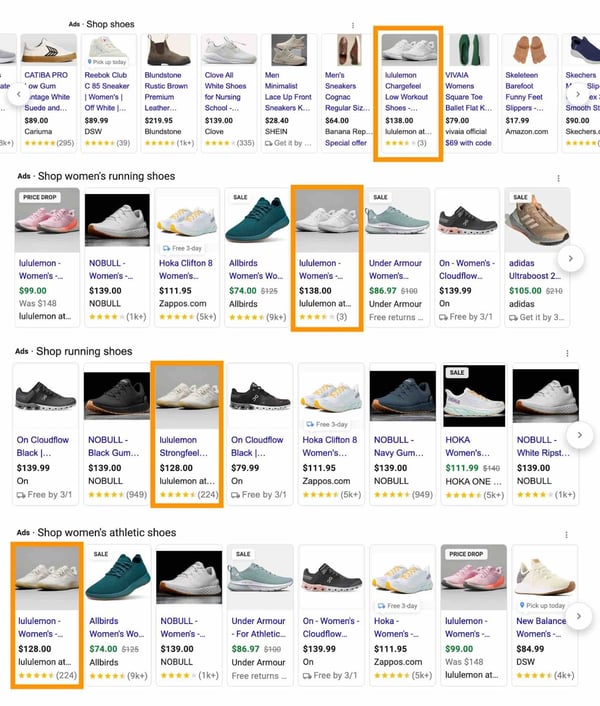Screen dimensions: 600x706
Task: Click the HOKA SALE shoe image on black background
Action: click(474, 396)
